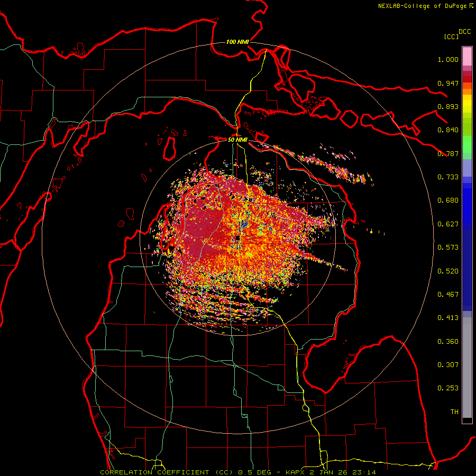Image resolution: width=476 pixels, height=476 pixels.
Task: Click the gray lower segment of color bar
Action: [467, 368]
